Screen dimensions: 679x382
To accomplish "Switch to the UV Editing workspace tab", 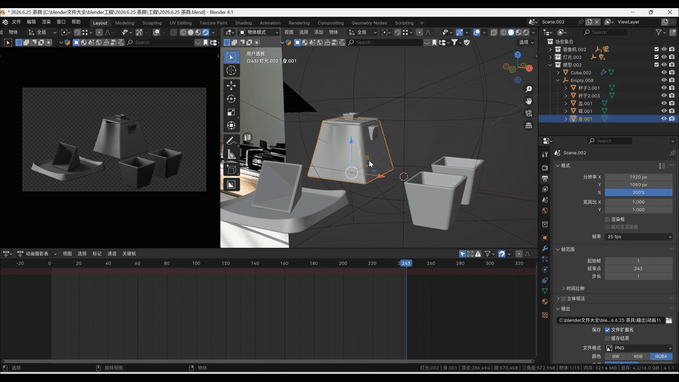I will pos(181,23).
